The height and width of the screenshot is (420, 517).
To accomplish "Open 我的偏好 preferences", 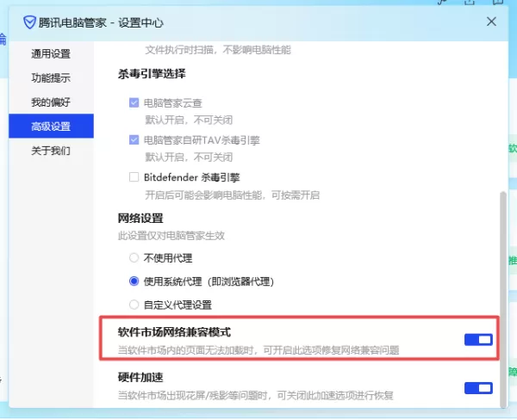I will [51, 102].
